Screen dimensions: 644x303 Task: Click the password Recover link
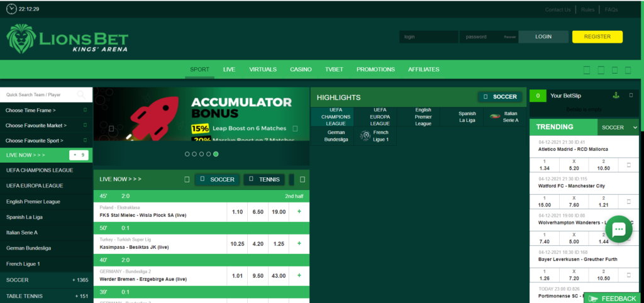(x=510, y=37)
